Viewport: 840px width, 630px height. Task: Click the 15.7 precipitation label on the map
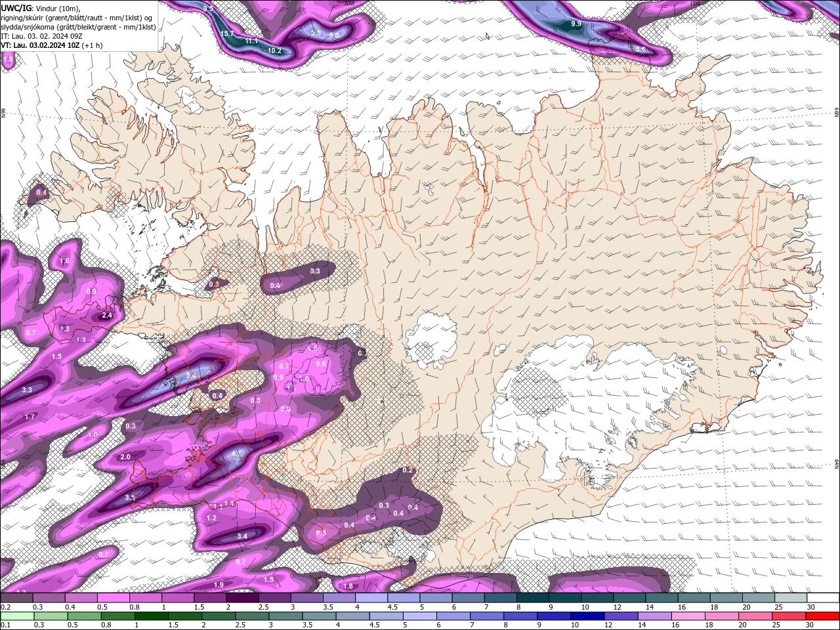point(227,33)
